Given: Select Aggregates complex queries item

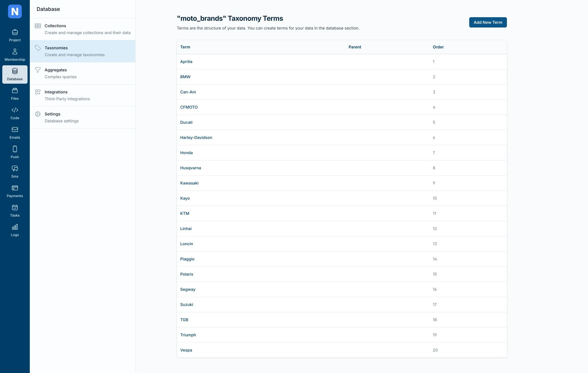Looking at the screenshot, I should click(83, 73).
